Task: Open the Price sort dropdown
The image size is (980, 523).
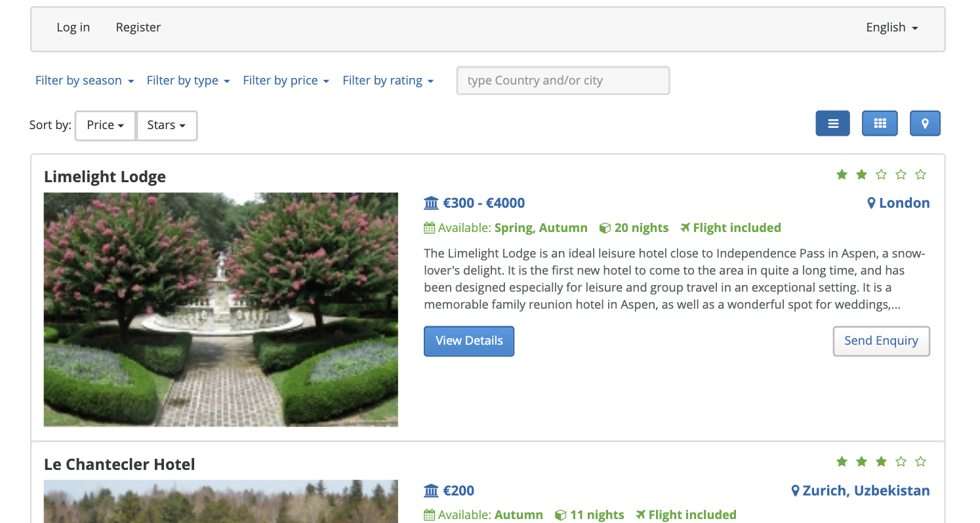Action: (106, 125)
